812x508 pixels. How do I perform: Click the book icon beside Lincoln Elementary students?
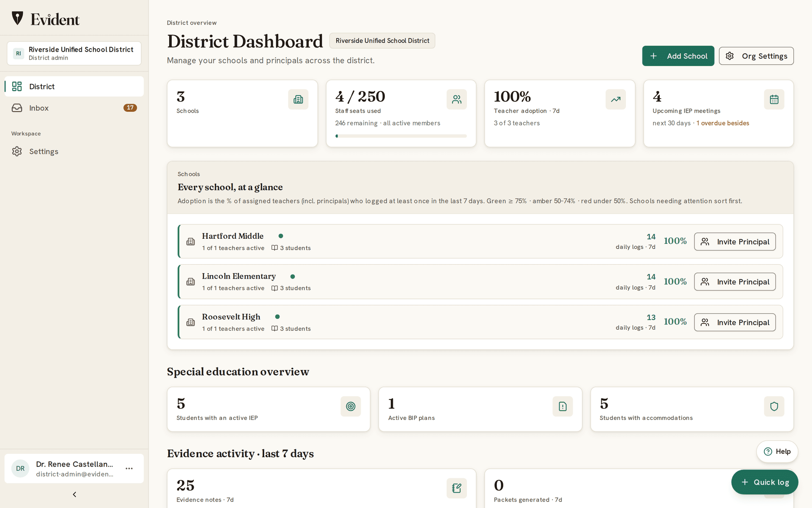tap(274, 288)
